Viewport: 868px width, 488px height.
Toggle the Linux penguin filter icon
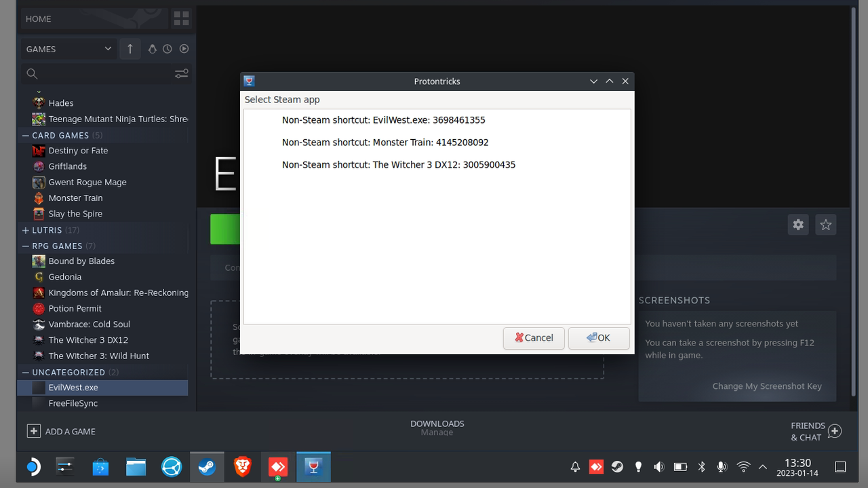(x=152, y=49)
